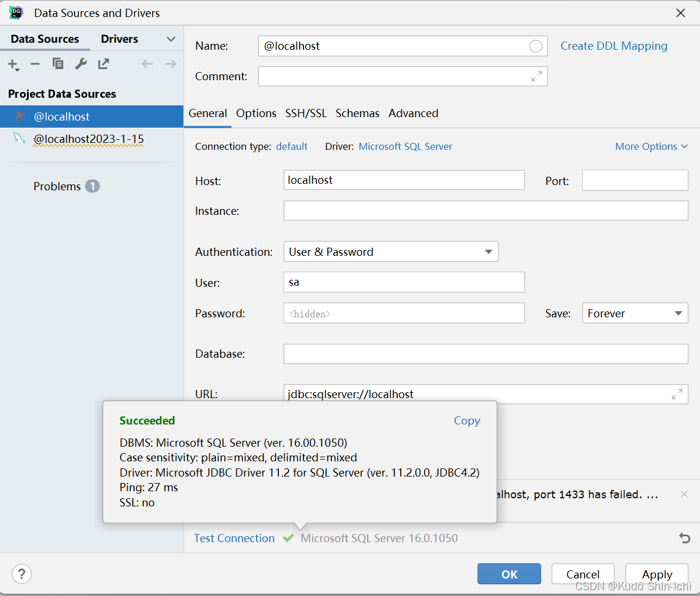700x596 pixels.
Task: Click the DataGrip app icon in title bar
Action: [16, 12]
